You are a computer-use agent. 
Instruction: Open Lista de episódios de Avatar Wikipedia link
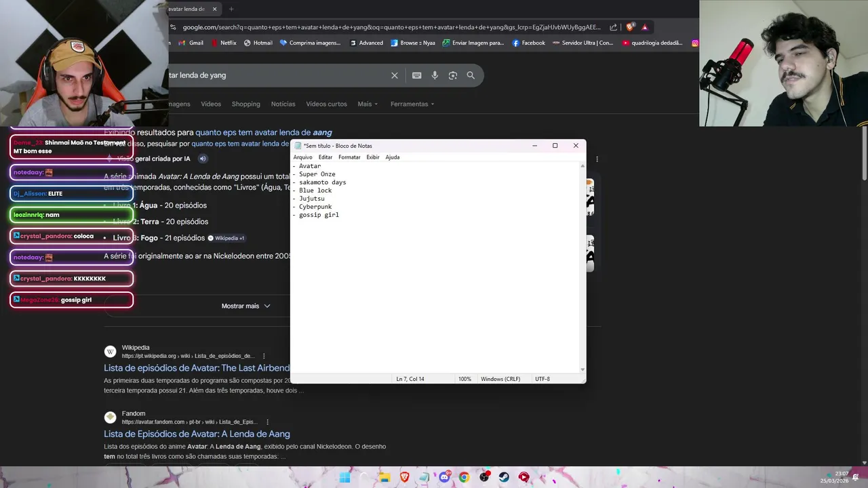pyautogui.click(x=197, y=368)
